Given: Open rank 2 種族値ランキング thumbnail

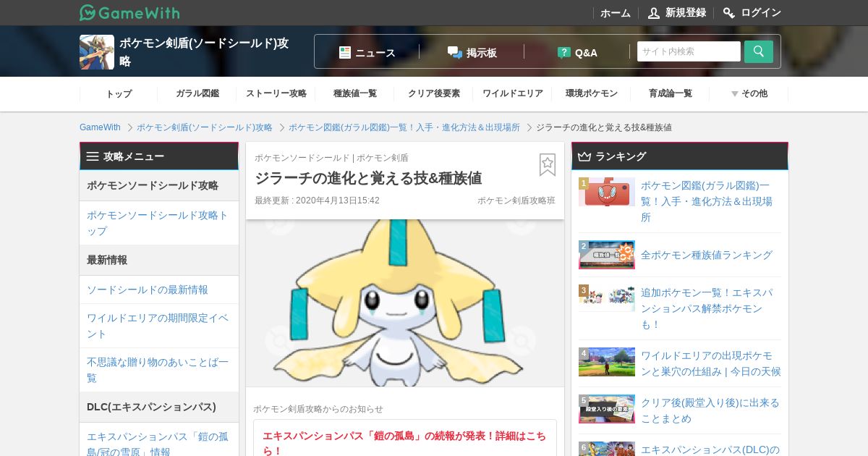Looking at the screenshot, I should tap(607, 255).
